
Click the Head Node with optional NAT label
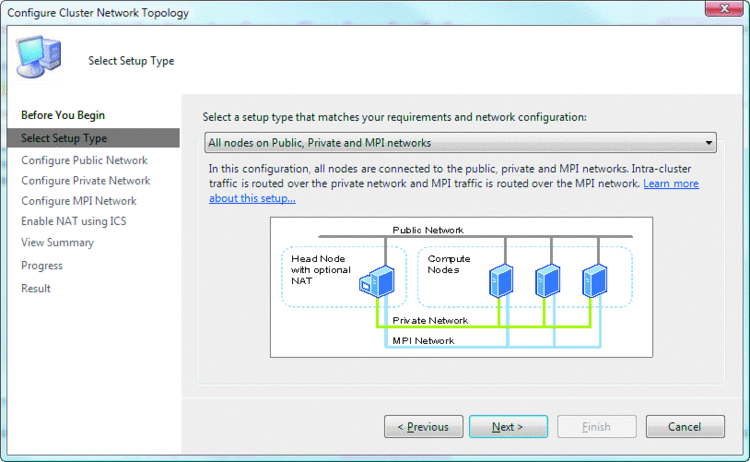coord(321,270)
